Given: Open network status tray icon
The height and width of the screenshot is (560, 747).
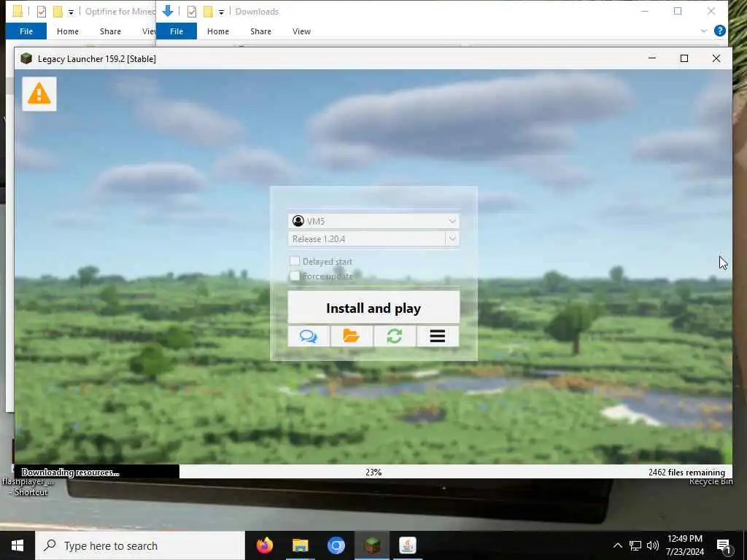Looking at the screenshot, I should pyautogui.click(x=635, y=545).
